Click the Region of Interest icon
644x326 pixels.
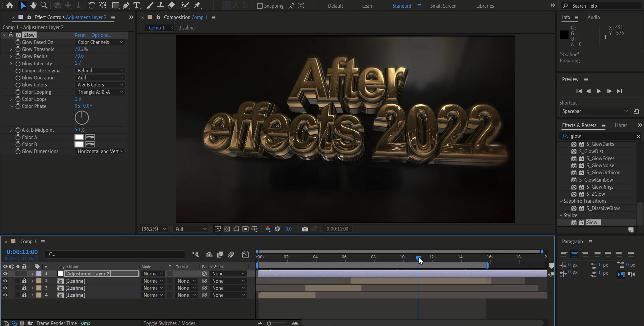click(246, 229)
